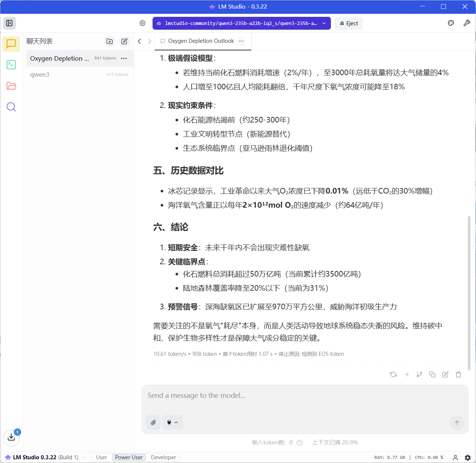This screenshot has width=476, height=463.
Task: Delete the assistant message
Action: coord(458,374)
